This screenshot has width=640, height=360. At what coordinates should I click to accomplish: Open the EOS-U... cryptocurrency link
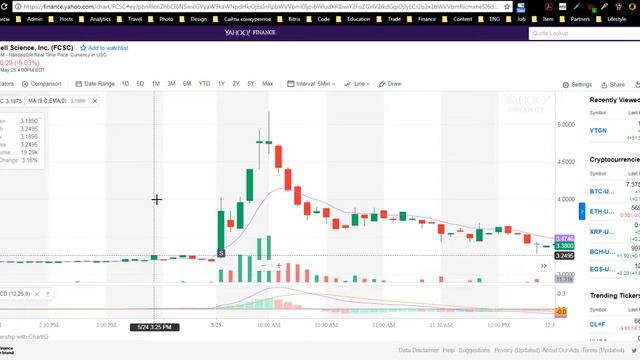pos(602,269)
